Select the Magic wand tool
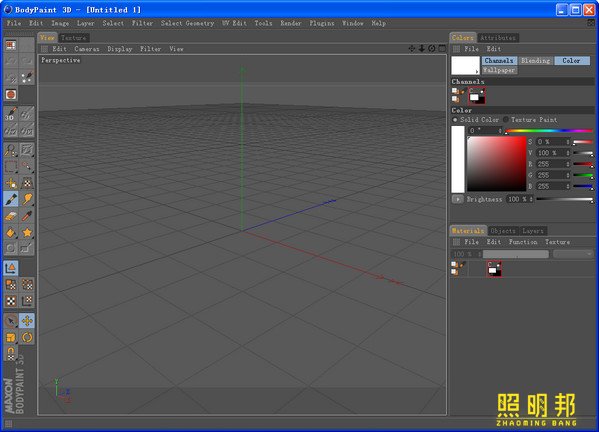This screenshot has width=599, height=432. pos(27,167)
